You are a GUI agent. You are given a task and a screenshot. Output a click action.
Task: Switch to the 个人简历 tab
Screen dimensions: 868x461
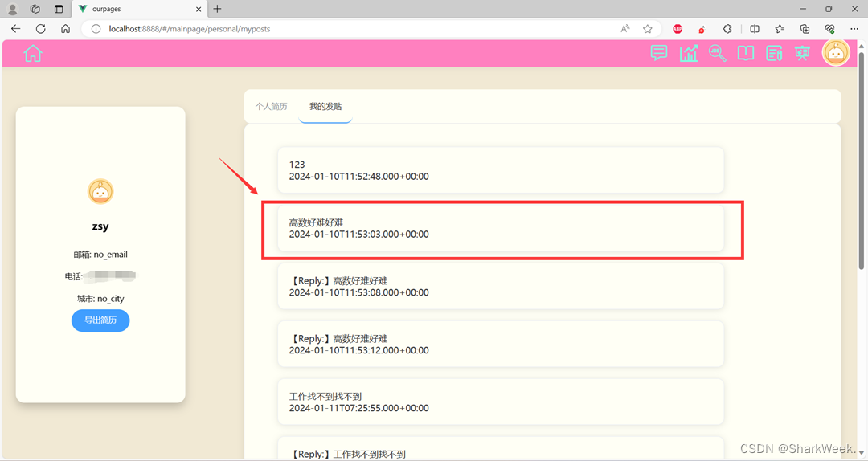pyautogui.click(x=272, y=106)
